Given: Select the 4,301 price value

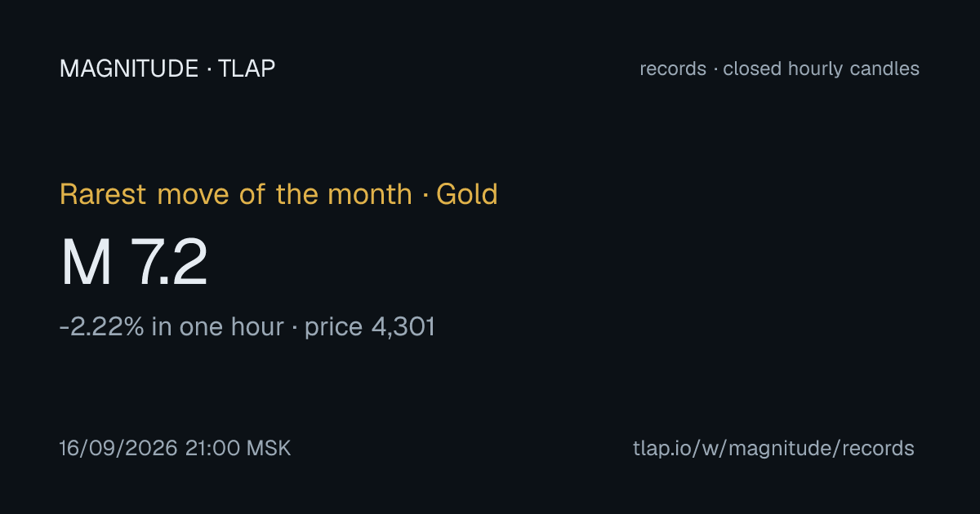Looking at the screenshot, I should click(403, 328).
